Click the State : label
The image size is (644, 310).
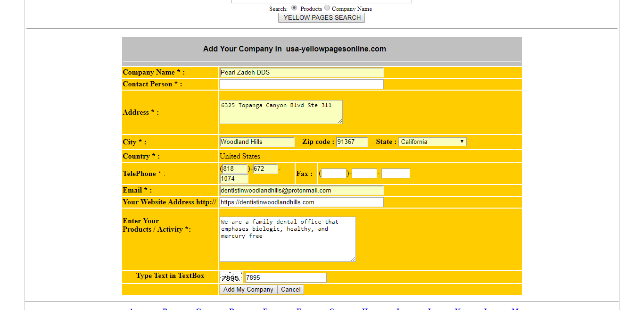click(x=386, y=142)
